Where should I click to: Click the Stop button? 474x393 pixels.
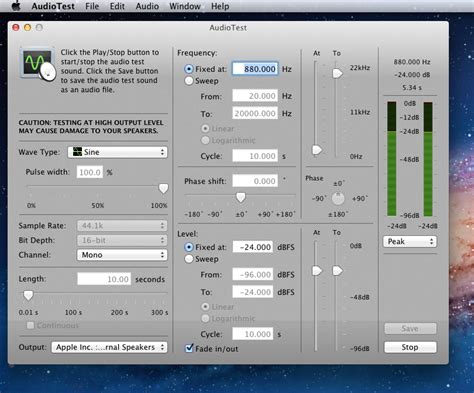(x=410, y=347)
